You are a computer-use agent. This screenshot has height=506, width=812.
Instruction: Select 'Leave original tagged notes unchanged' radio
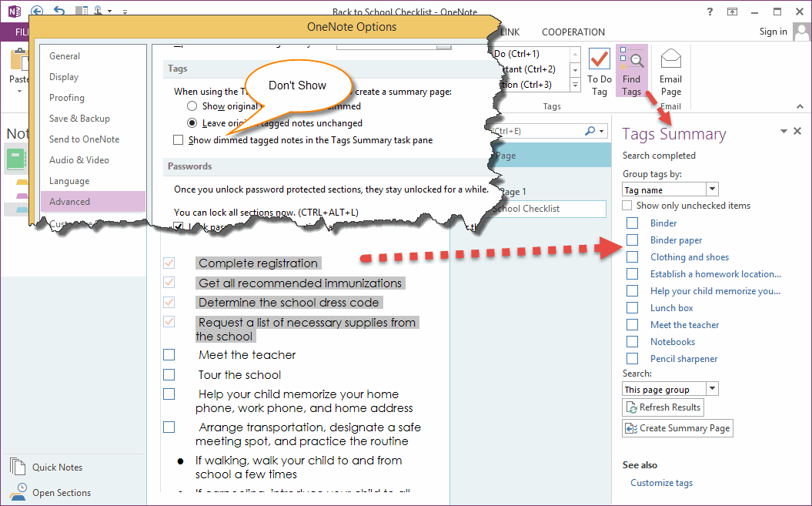[x=192, y=123]
